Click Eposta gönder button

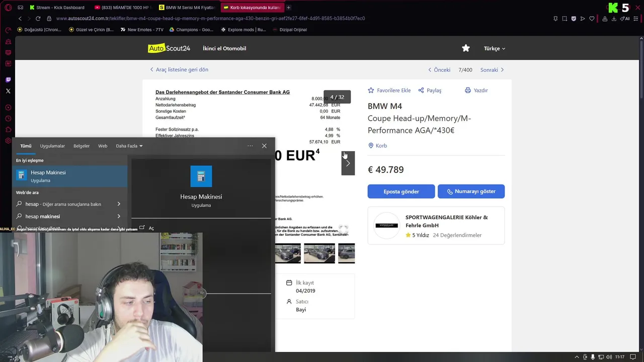401,192
